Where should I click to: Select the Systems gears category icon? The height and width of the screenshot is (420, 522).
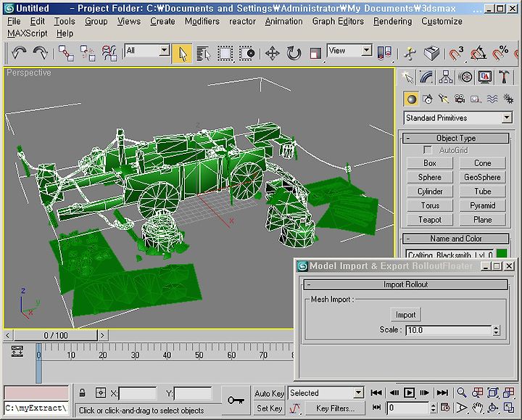pos(508,99)
